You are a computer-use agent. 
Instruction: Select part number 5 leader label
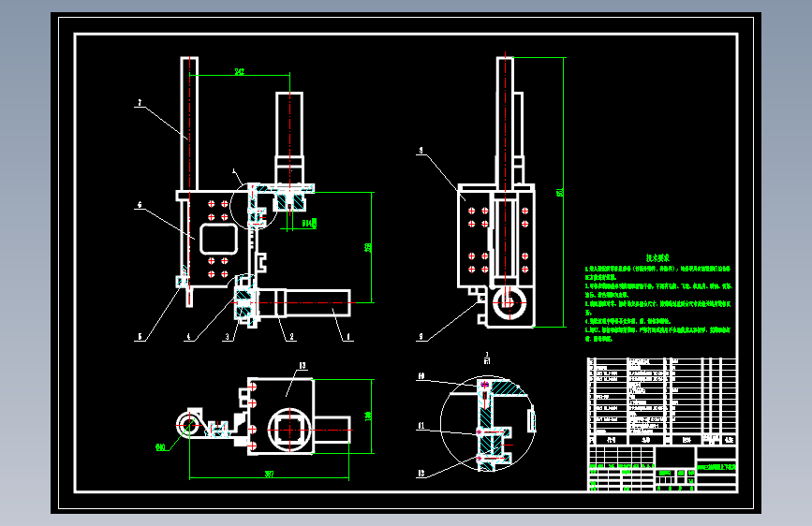[x=140, y=337]
